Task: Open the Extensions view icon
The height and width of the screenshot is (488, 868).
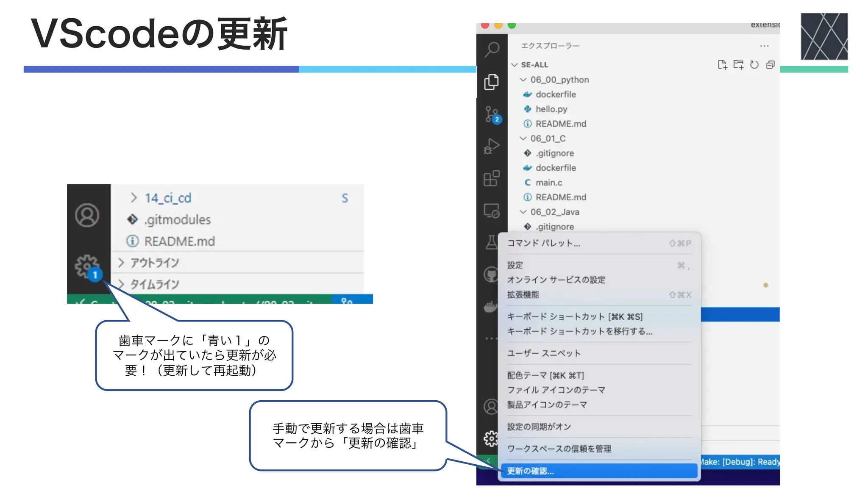Action: pos(492,178)
